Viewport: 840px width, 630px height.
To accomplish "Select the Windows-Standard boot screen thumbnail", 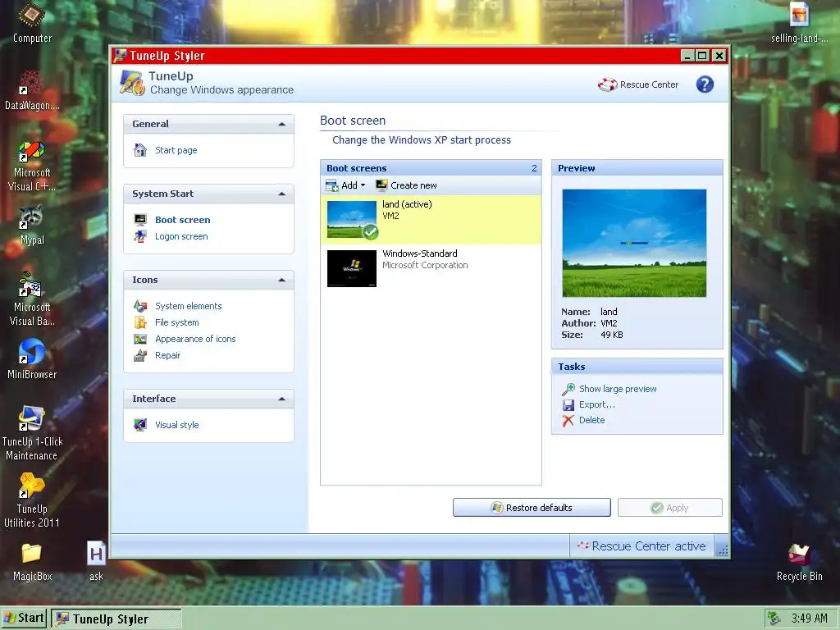I will pyautogui.click(x=351, y=268).
